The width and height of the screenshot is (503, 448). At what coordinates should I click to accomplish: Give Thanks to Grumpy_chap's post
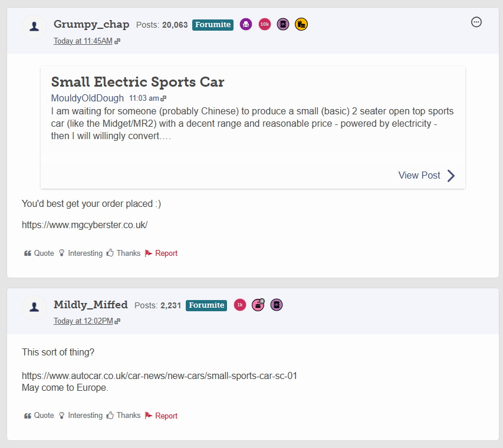(123, 253)
